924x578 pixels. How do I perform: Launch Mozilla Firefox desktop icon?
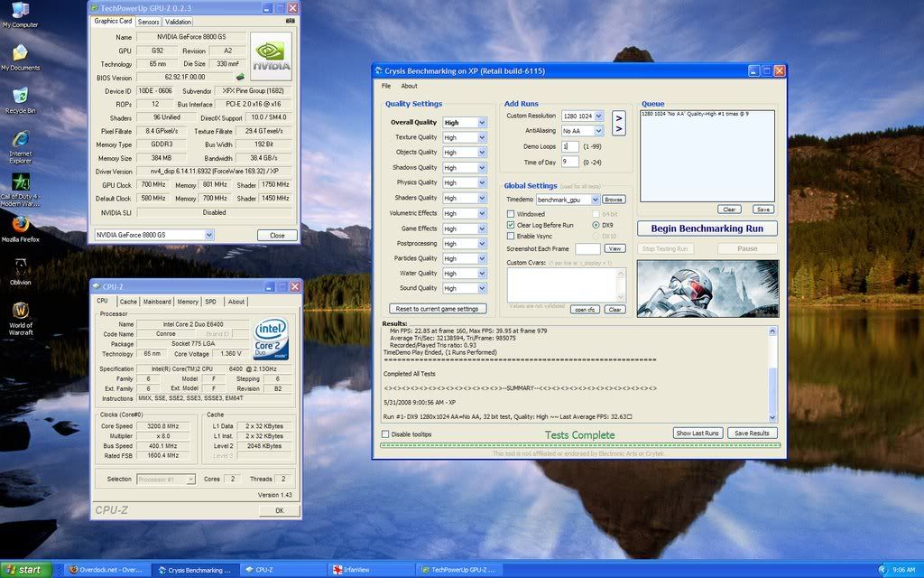(20, 228)
